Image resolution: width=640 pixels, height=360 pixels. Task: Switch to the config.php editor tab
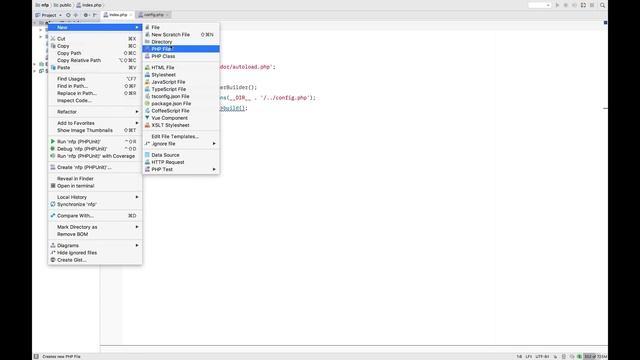(153, 15)
